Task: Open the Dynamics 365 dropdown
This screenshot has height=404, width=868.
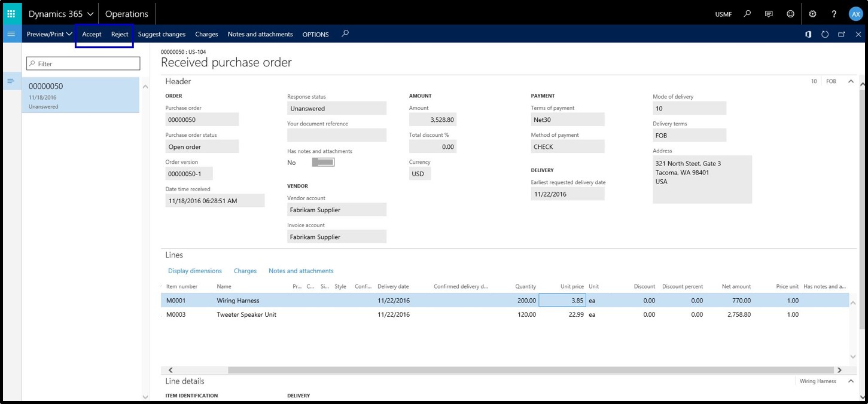Action: tap(61, 14)
